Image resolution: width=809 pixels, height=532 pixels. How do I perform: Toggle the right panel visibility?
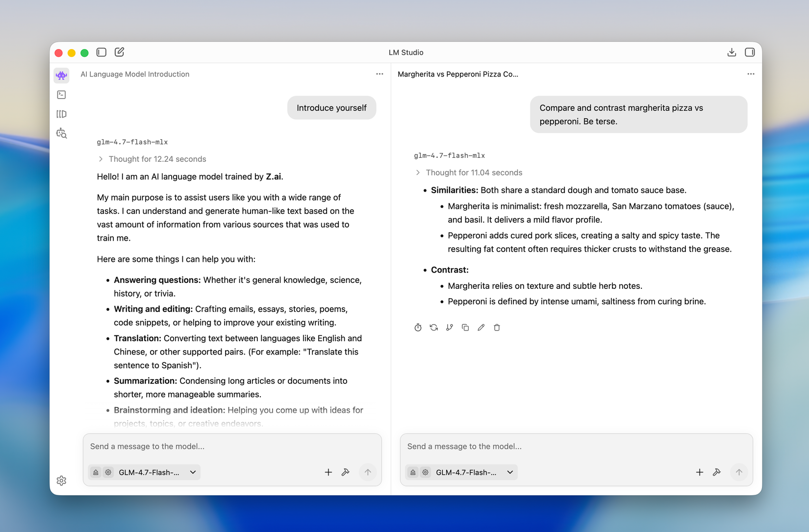749,52
